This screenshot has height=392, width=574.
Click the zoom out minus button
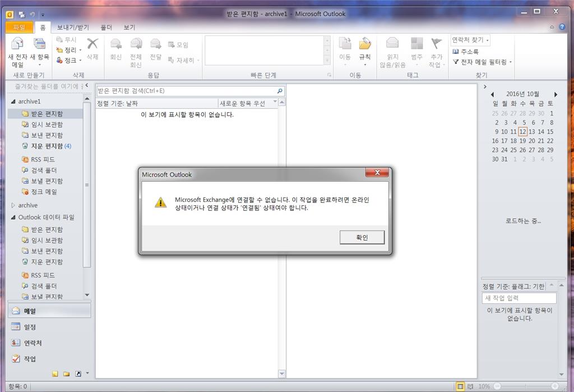coord(497,386)
